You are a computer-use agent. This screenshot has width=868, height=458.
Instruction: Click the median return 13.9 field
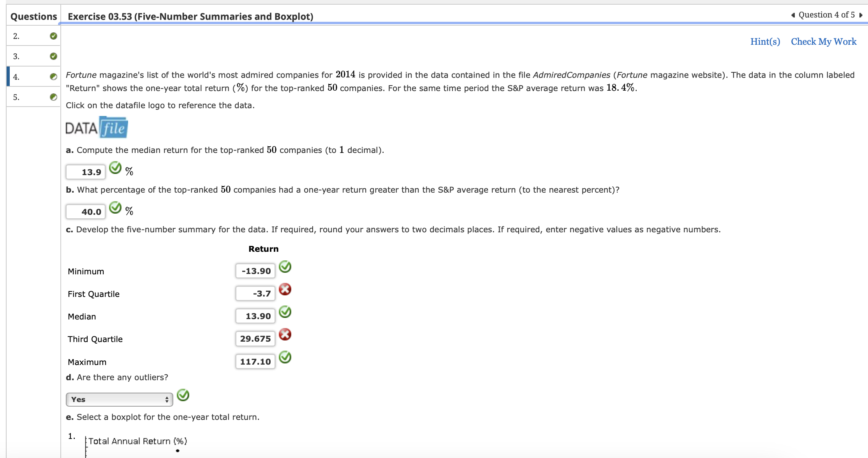86,172
